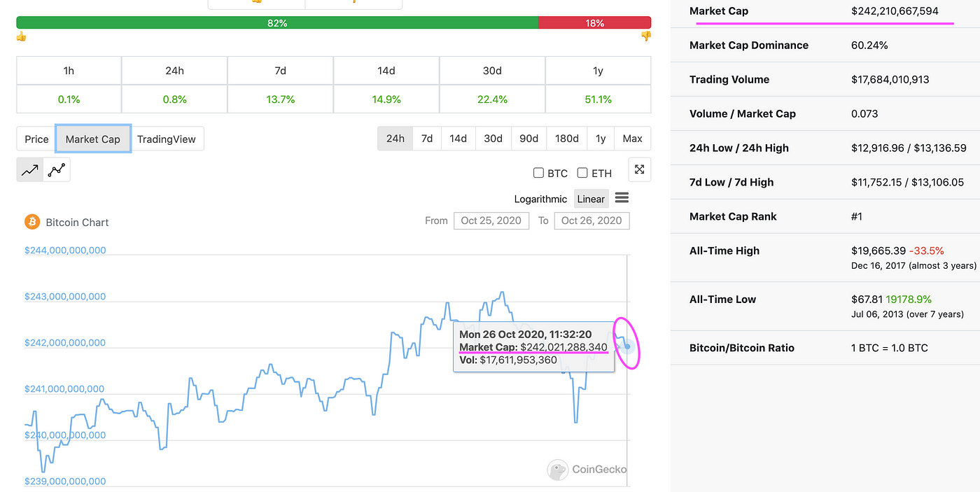Click the 30d change value 22.4%

click(492, 99)
